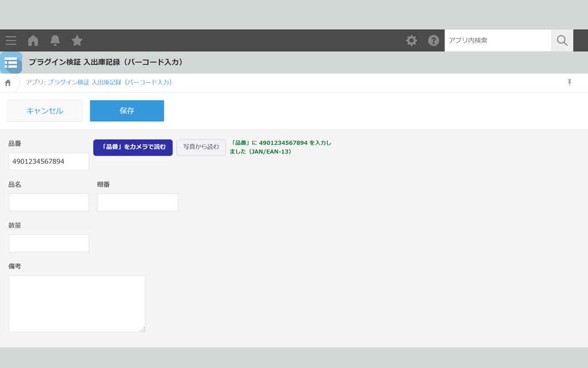Click the 品番 field label
The width and height of the screenshot is (588, 368).
click(x=14, y=143)
